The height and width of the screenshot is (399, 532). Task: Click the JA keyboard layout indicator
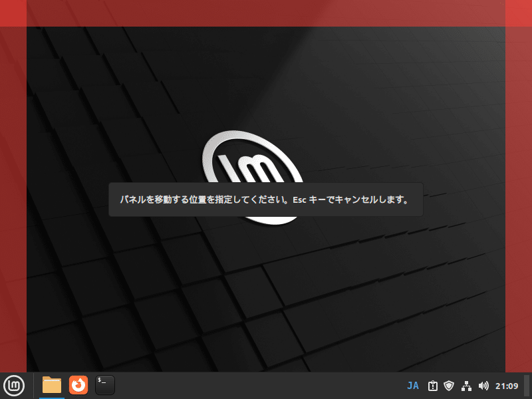(x=413, y=386)
